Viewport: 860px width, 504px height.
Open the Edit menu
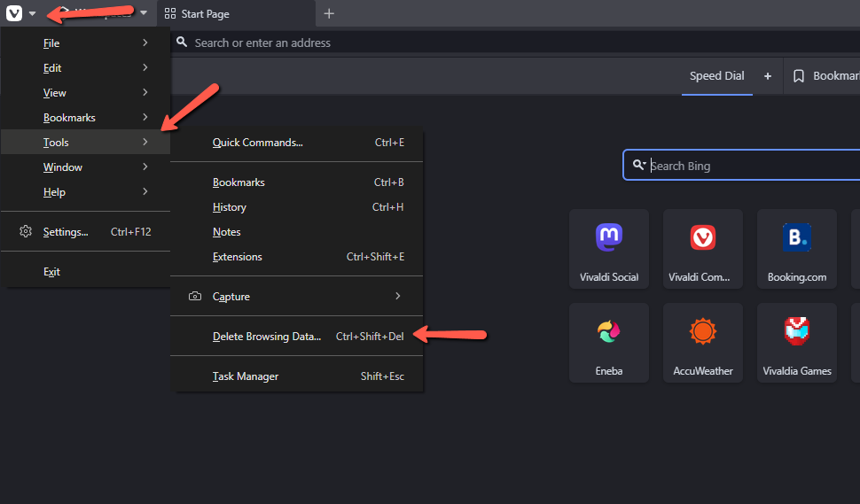point(86,68)
